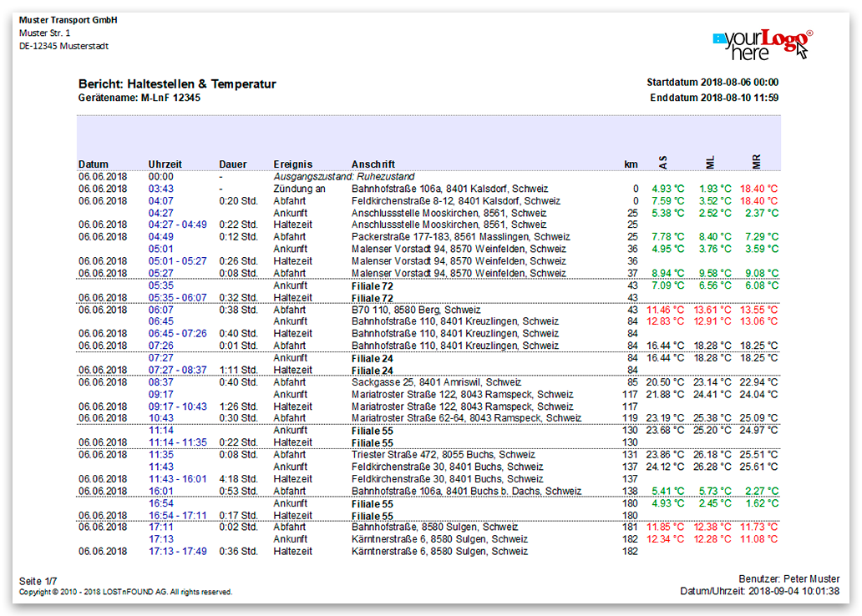This screenshot has width=862, height=616.
Task: Click the temperature "26.28 °C"
Action: (x=712, y=467)
